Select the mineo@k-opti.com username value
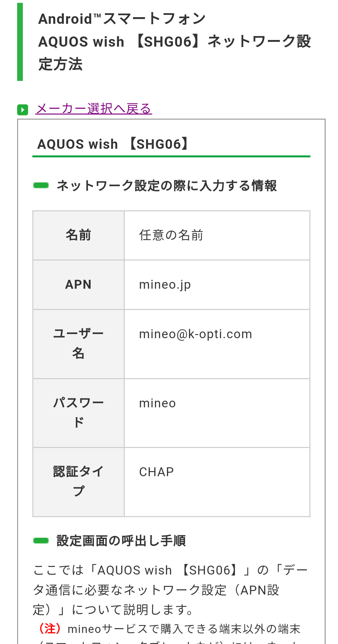Viewport: 338px width, 644px height. [x=196, y=334]
